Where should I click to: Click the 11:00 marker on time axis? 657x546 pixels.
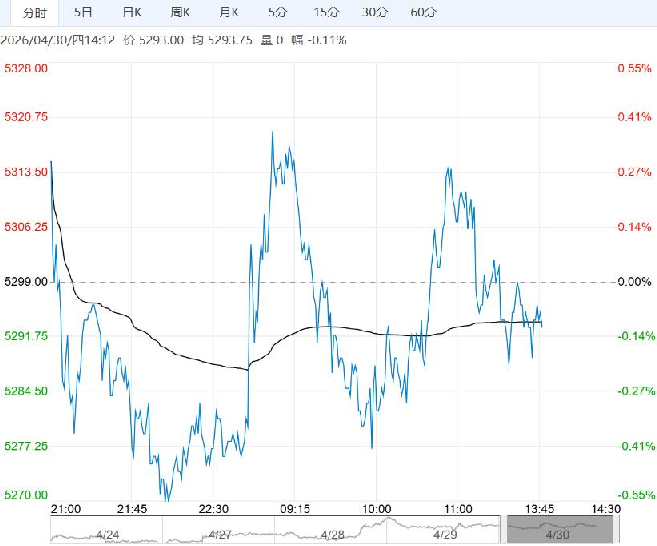coord(458,508)
